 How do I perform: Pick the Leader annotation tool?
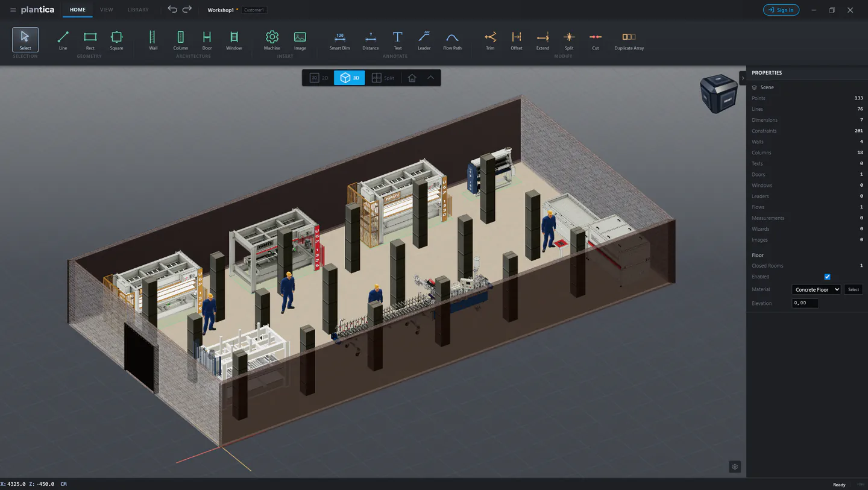pos(424,40)
